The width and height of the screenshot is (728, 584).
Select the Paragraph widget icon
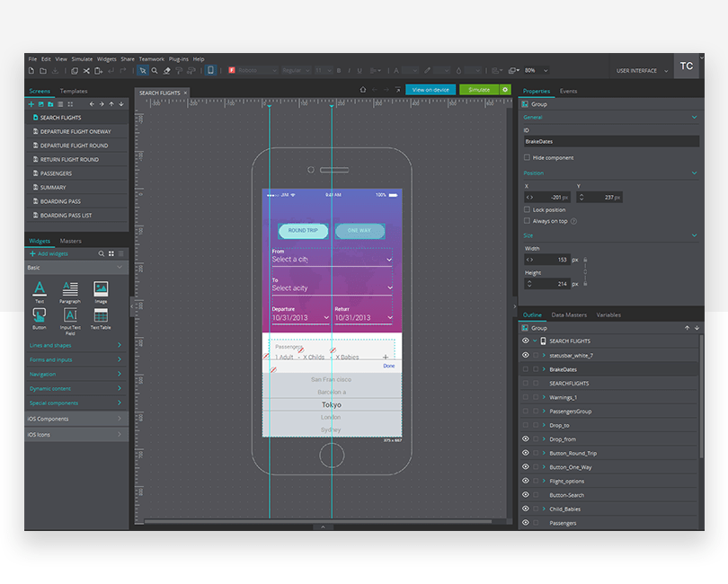coord(70,288)
